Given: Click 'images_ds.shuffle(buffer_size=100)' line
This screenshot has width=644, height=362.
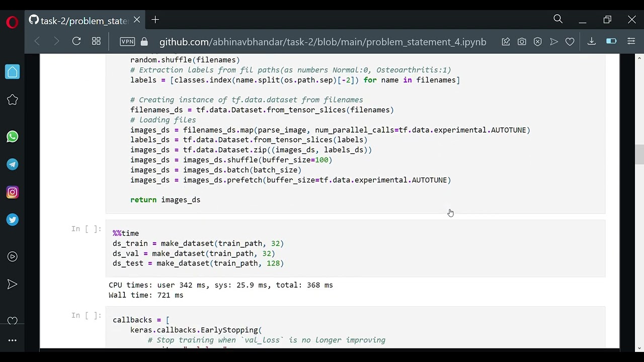Looking at the screenshot, I should point(231,160).
